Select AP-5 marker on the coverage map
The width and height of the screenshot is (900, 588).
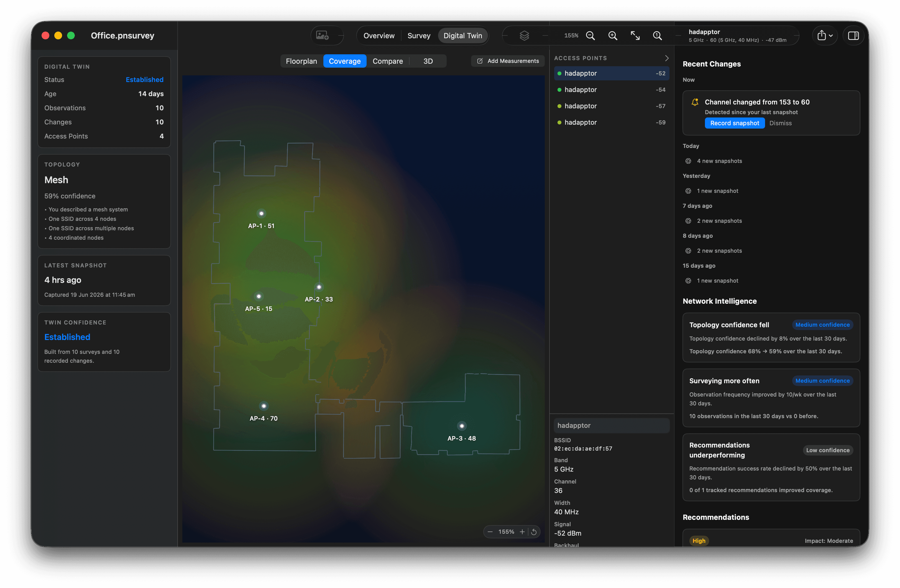pyautogui.click(x=259, y=296)
